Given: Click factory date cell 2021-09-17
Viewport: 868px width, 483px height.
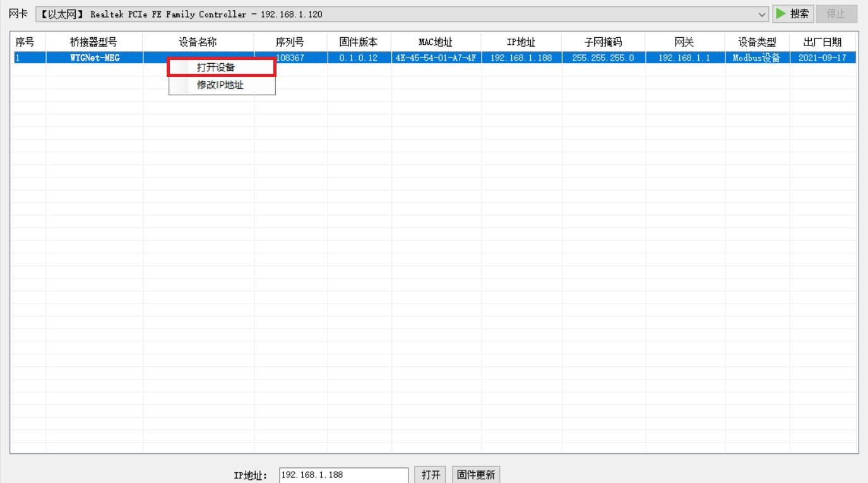Looking at the screenshot, I should (823, 58).
